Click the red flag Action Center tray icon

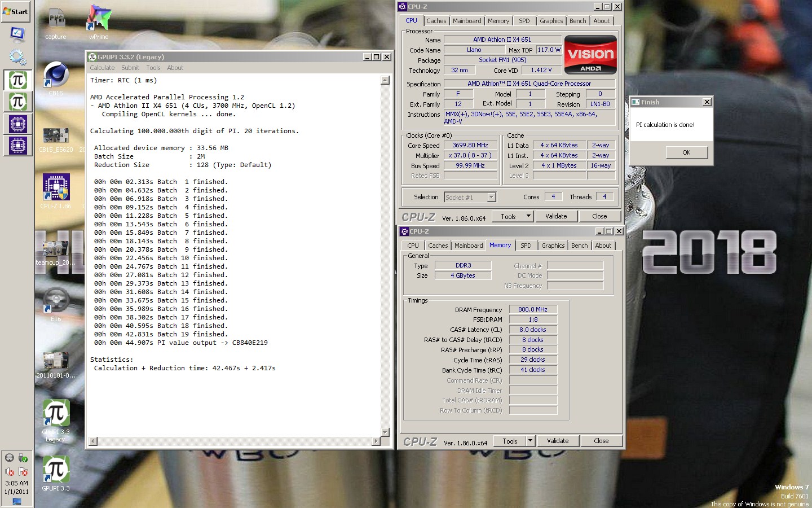(x=23, y=472)
